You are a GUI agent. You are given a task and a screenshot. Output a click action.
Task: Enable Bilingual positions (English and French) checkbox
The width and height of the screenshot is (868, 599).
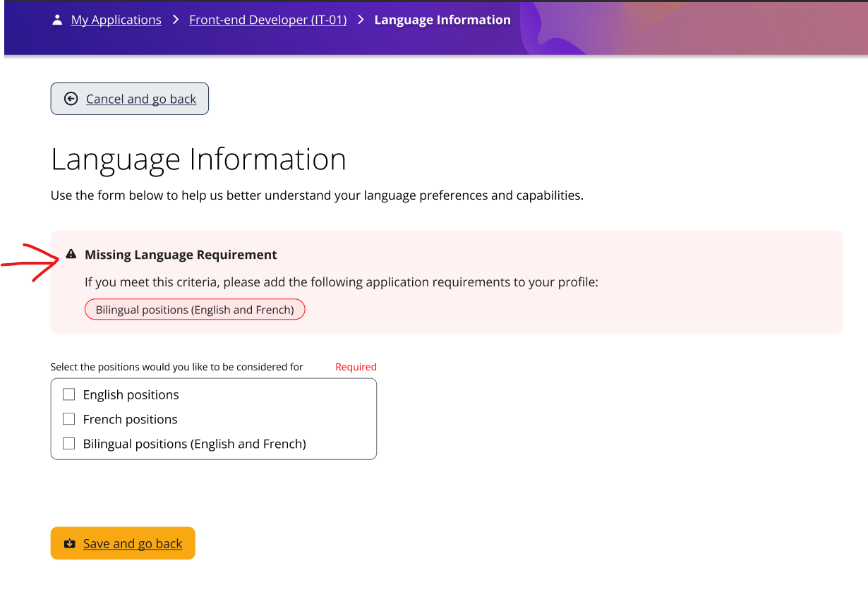click(x=68, y=443)
